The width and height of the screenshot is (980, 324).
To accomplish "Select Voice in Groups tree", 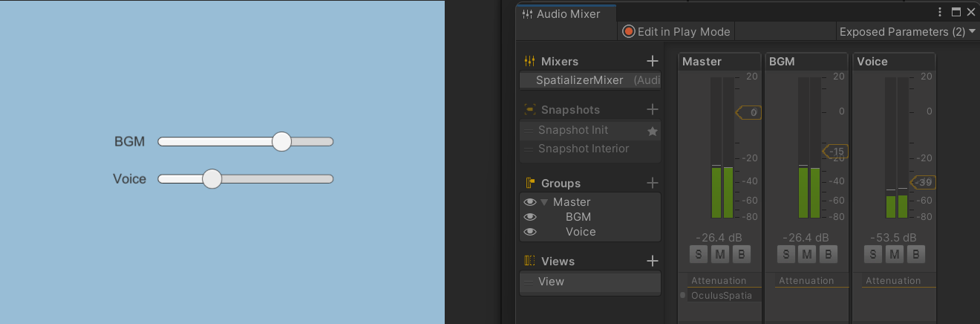I will (581, 232).
